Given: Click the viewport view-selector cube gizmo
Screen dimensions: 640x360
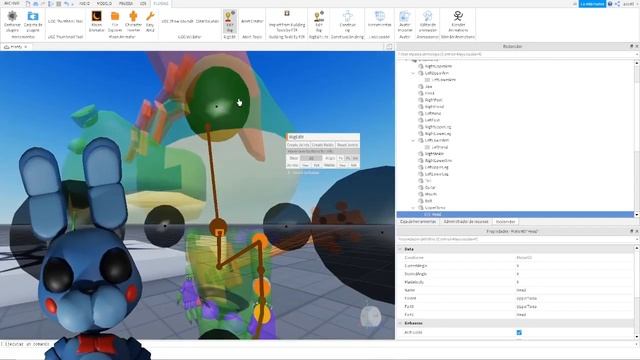Looking at the screenshot, I should coord(371,316).
